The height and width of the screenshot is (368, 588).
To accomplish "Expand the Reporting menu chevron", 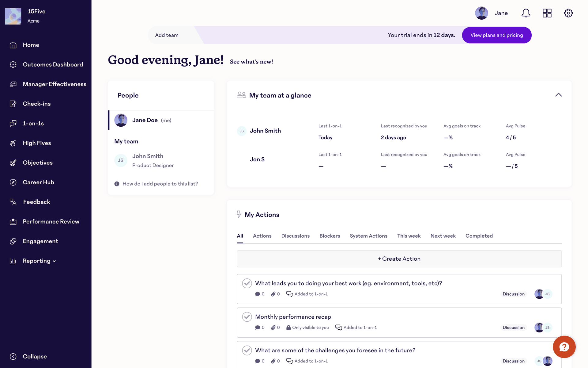I will [x=54, y=261].
